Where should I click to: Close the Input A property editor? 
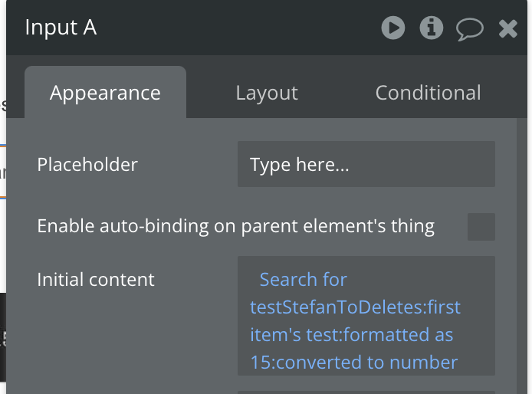point(507,29)
